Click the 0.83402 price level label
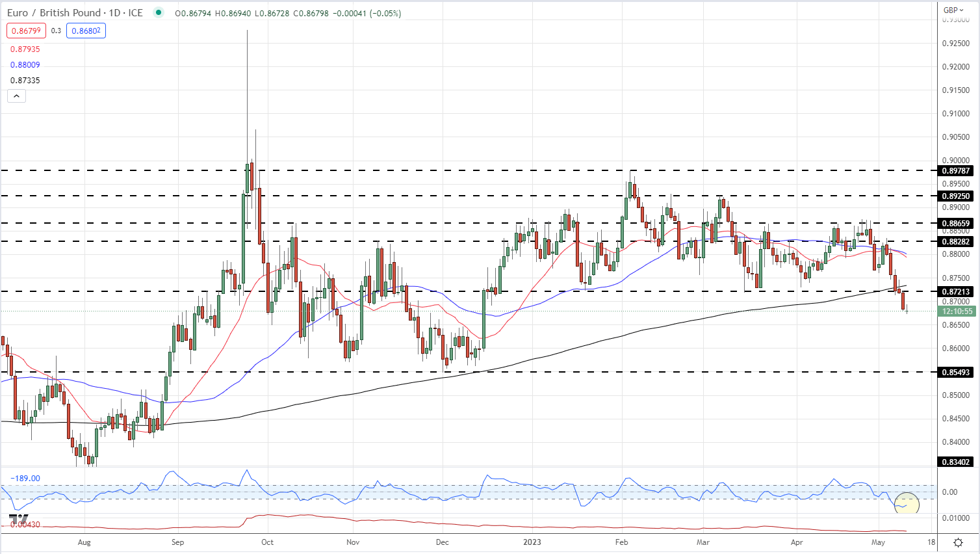Image resolution: width=980 pixels, height=554 pixels. pyautogui.click(x=956, y=462)
